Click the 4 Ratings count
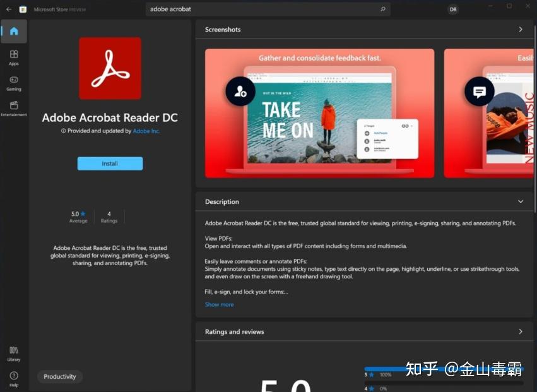The width and height of the screenshot is (537, 392). click(x=109, y=217)
